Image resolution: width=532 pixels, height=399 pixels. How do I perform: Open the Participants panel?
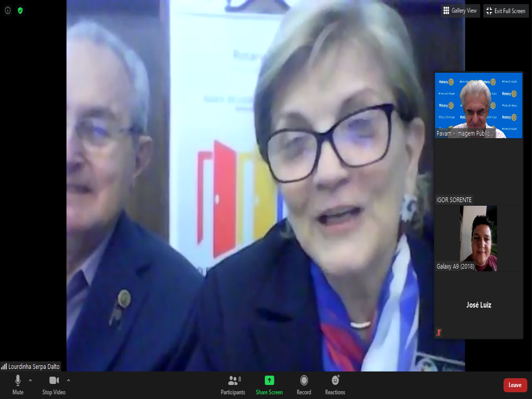(x=233, y=384)
